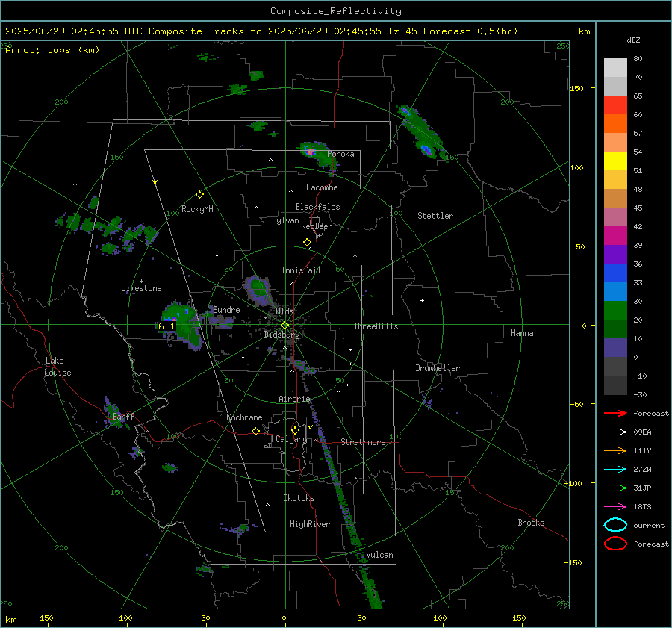Click the magenta 39-42 dBZ color swatch

point(615,236)
